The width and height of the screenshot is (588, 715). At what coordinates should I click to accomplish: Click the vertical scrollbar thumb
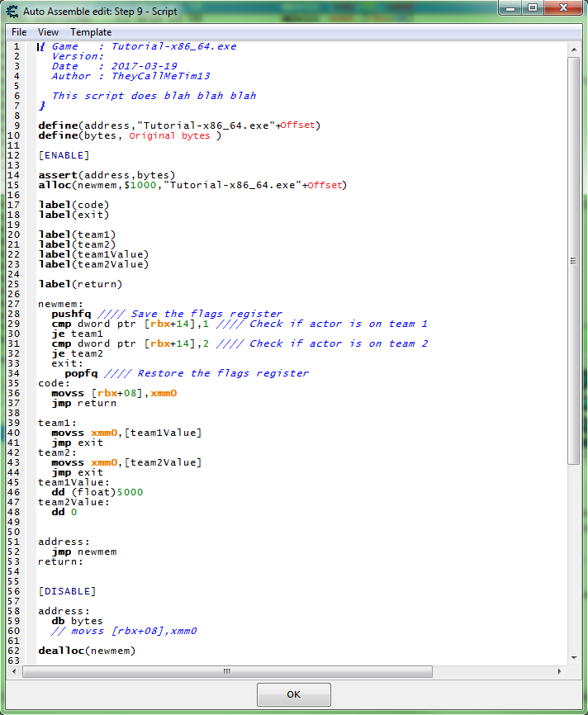tap(574, 261)
